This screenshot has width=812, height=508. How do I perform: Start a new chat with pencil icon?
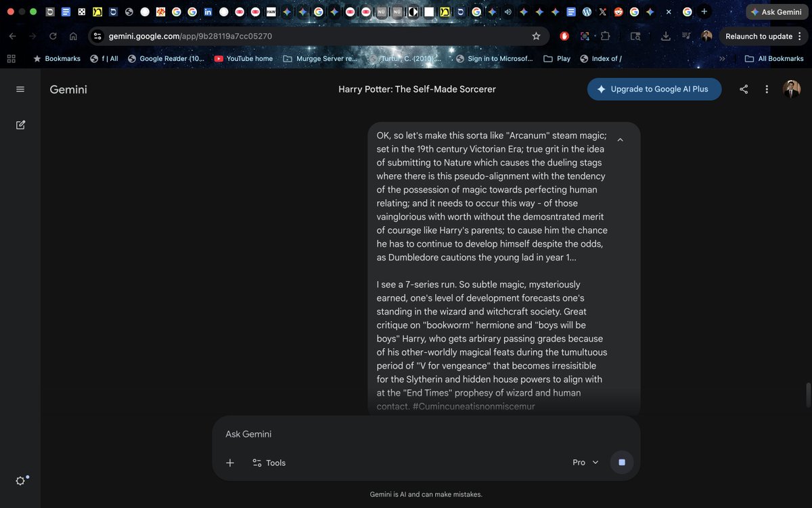click(20, 125)
